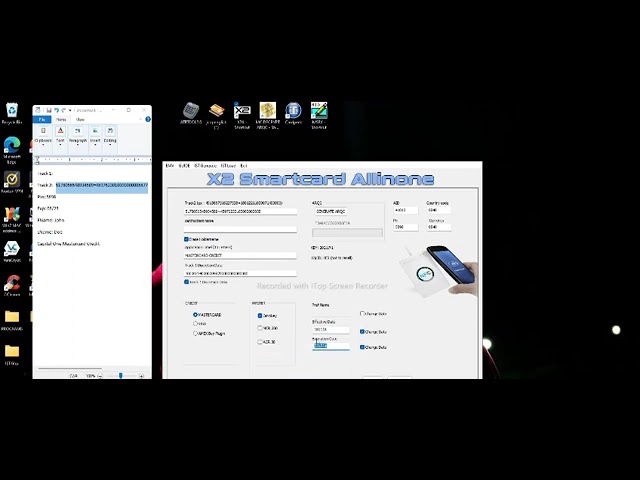Image resolution: width=640 pixels, height=480 pixels.
Task: Open the IST Load menu in X2
Action: (228, 166)
